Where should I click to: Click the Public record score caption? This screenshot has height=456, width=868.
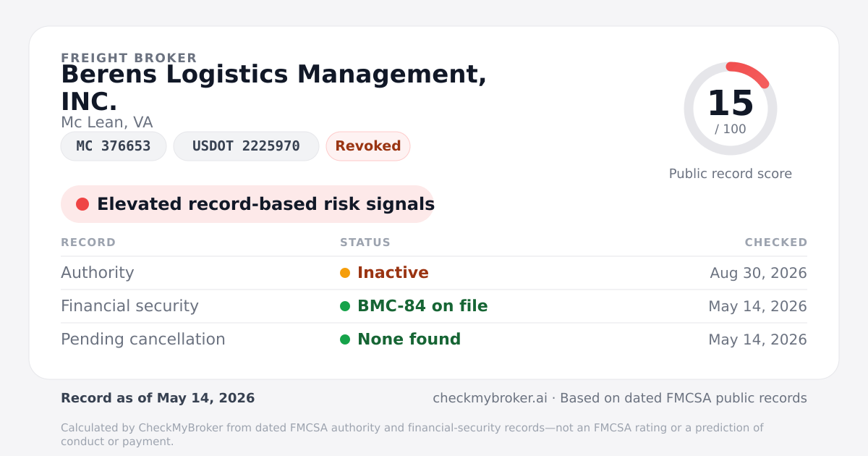(731, 174)
